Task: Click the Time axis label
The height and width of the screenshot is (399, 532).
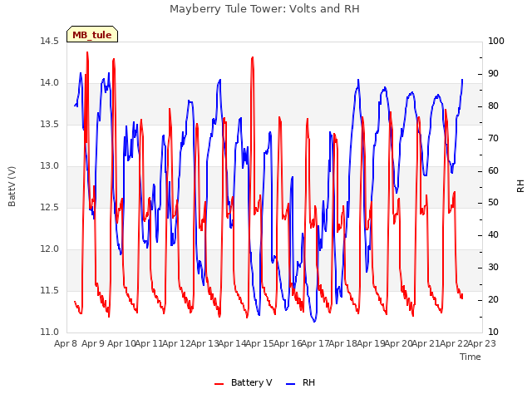Action: point(470,357)
